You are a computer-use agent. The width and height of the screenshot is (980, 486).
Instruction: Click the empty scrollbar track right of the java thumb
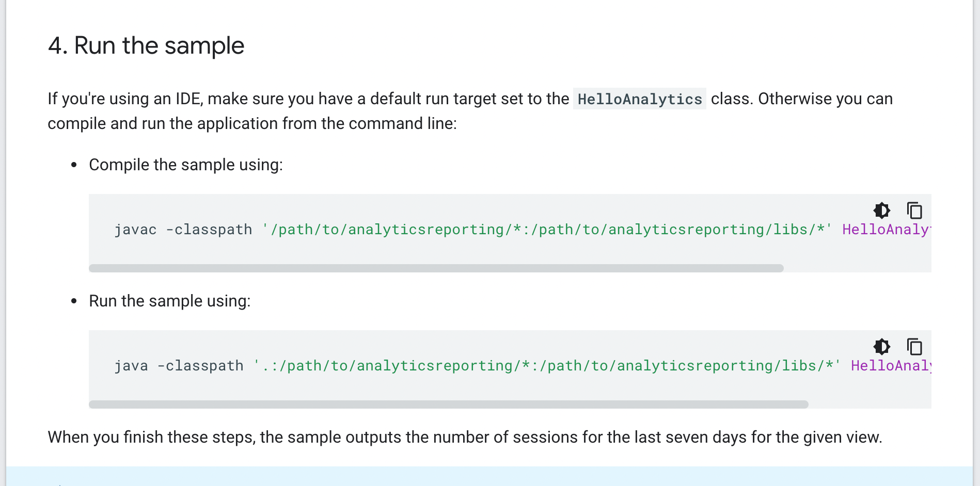(870, 404)
